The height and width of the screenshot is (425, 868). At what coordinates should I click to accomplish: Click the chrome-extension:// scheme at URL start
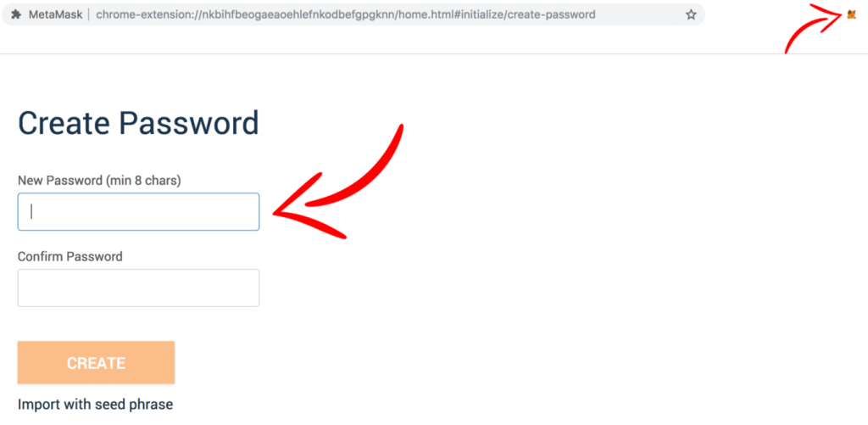tap(135, 14)
